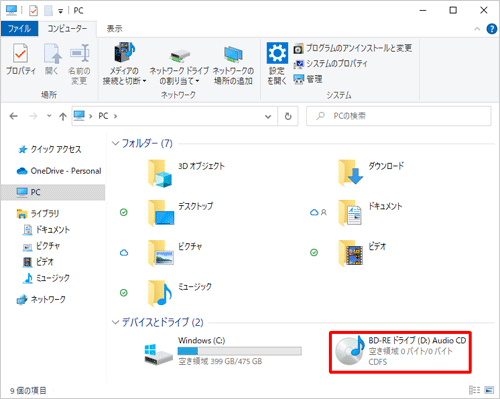Select the ミュージック folder in main pane

tap(179, 293)
